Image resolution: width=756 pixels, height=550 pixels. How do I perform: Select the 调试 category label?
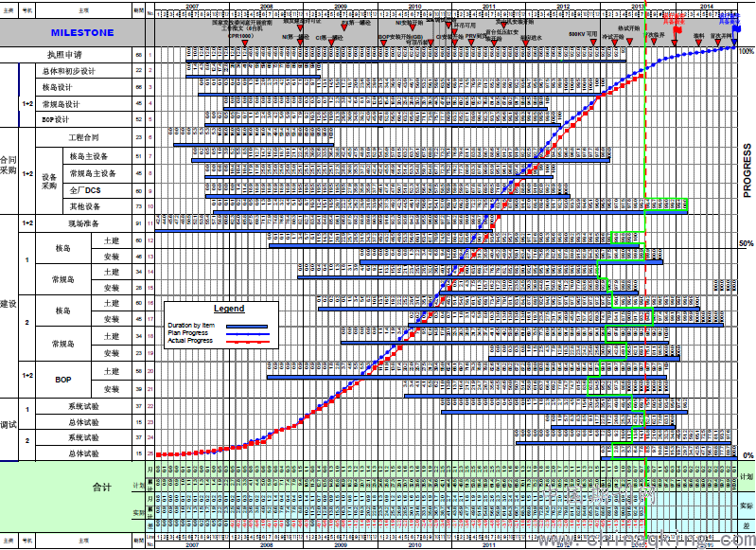point(9,424)
